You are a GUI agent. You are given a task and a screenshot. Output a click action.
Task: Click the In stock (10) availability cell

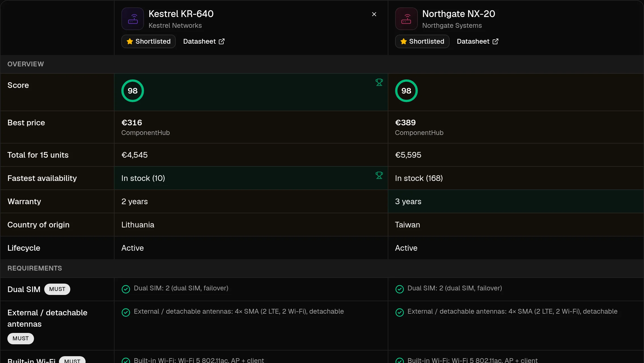click(251, 178)
